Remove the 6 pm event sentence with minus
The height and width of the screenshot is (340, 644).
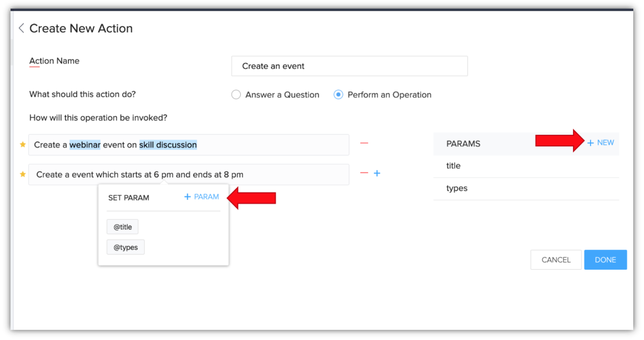click(364, 173)
